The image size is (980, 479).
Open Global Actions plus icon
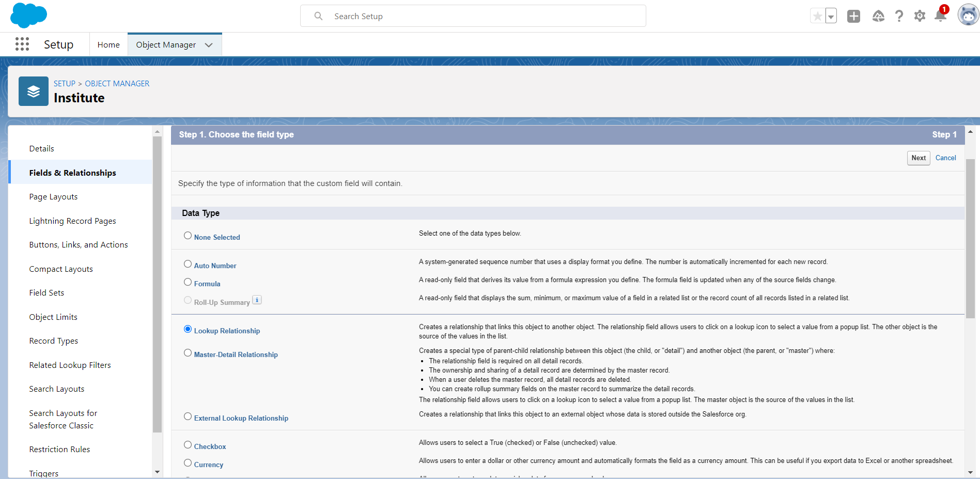pos(853,16)
